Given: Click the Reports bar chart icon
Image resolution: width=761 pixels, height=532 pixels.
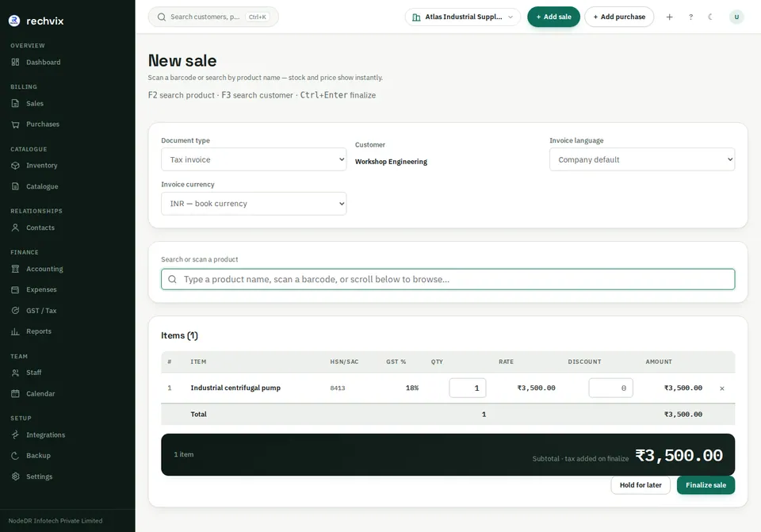Looking at the screenshot, I should click(16, 331).
